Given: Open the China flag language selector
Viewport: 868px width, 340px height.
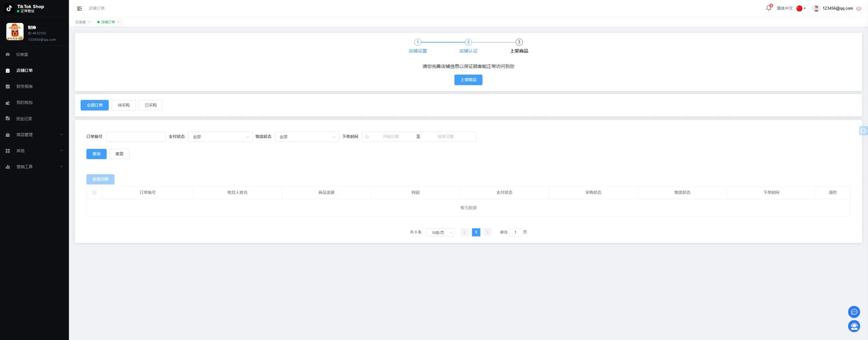Looking at the screenshot, I should [801, 8].
